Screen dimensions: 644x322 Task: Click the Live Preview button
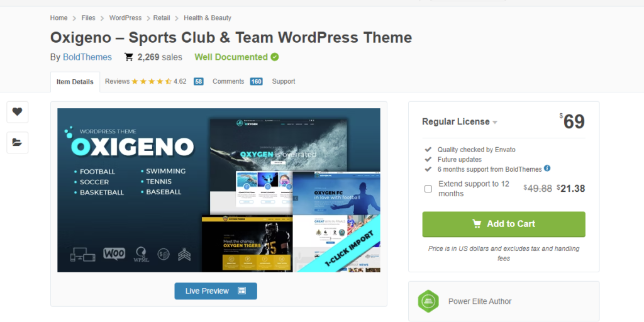[216, 291]
